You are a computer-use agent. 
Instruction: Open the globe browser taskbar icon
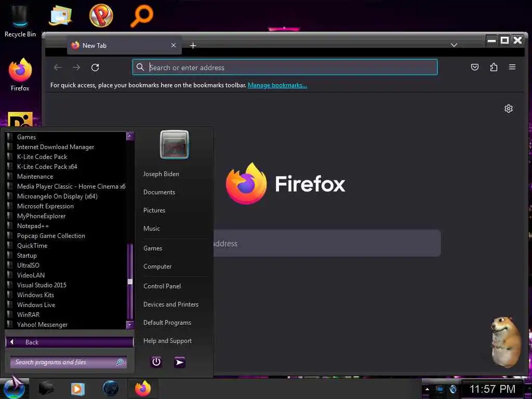111,389
